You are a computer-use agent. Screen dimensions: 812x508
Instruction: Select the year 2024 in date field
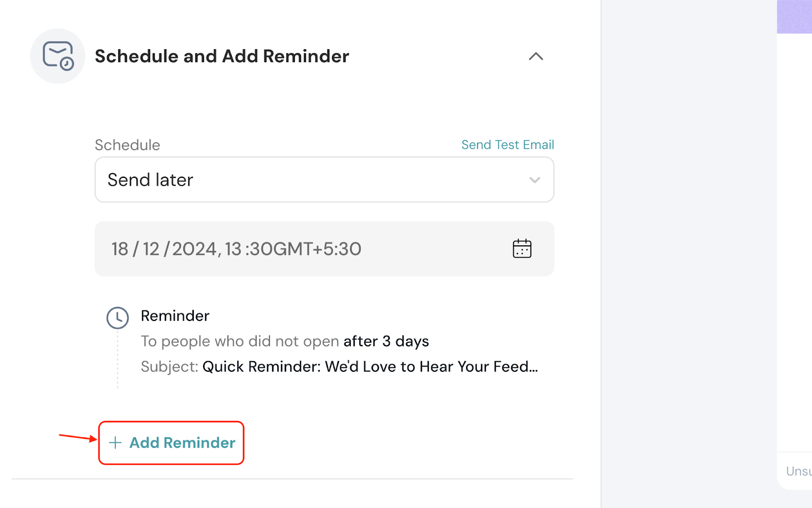click(x=194, y=249)
